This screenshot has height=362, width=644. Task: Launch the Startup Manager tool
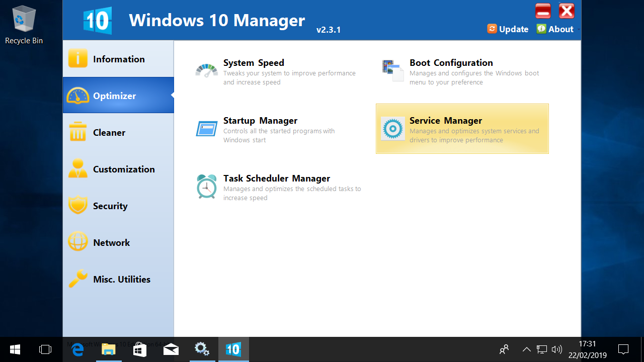point(260,121)
